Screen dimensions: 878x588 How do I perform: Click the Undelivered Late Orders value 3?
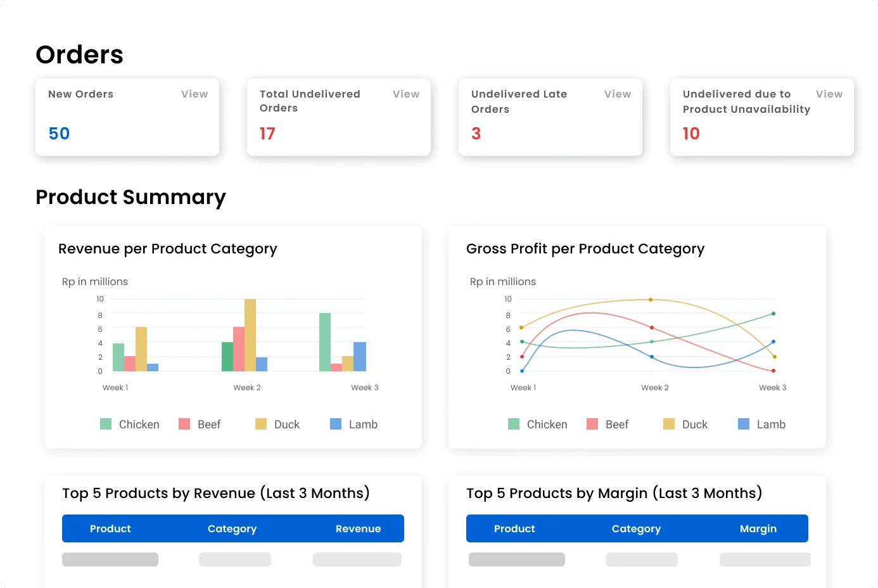pos(476,134)
